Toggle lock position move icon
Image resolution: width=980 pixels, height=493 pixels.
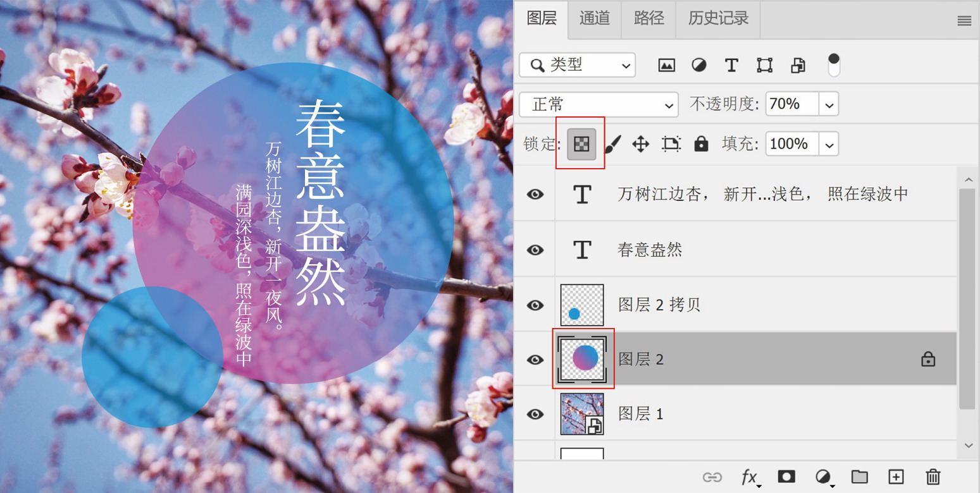(x=640, y=145)
